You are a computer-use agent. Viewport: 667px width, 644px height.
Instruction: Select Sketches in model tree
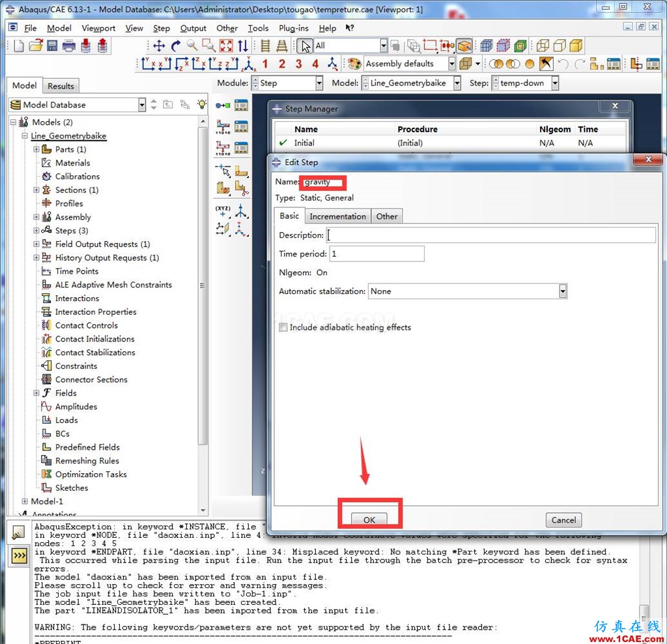72,488
